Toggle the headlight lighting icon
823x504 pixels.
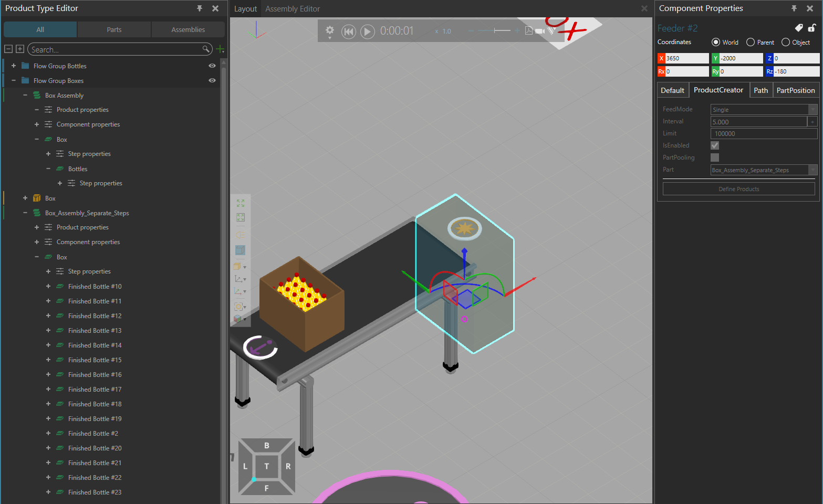(x=240, y=235)
